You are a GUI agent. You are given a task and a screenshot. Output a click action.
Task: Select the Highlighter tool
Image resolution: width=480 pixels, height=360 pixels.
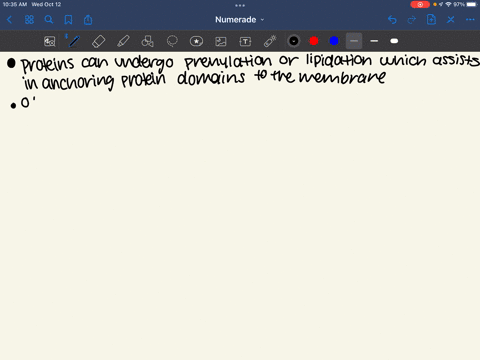click(123, 41)
